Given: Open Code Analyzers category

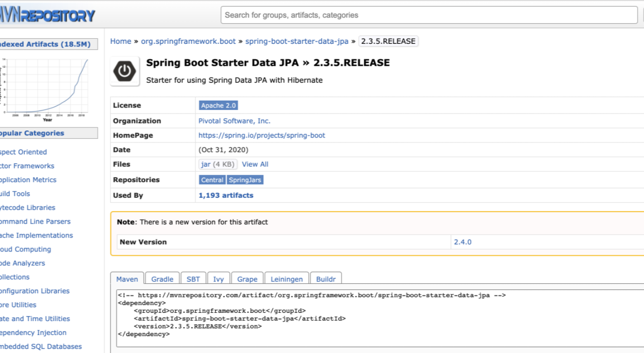Looking at the screenshot, I should point(22,263).
